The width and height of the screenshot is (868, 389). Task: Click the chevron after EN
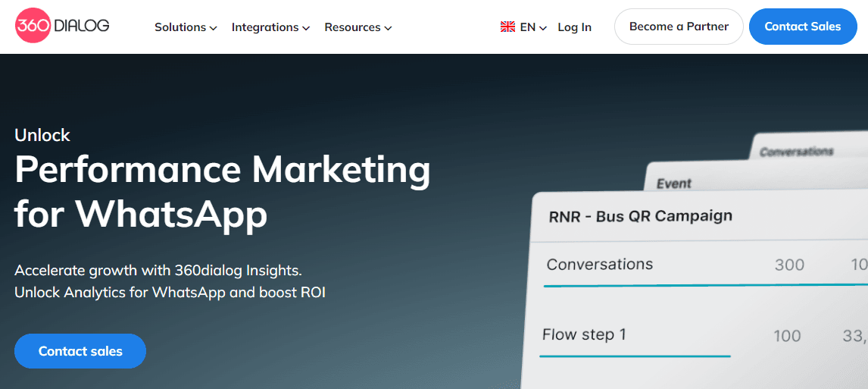click(x=543, y=28)
